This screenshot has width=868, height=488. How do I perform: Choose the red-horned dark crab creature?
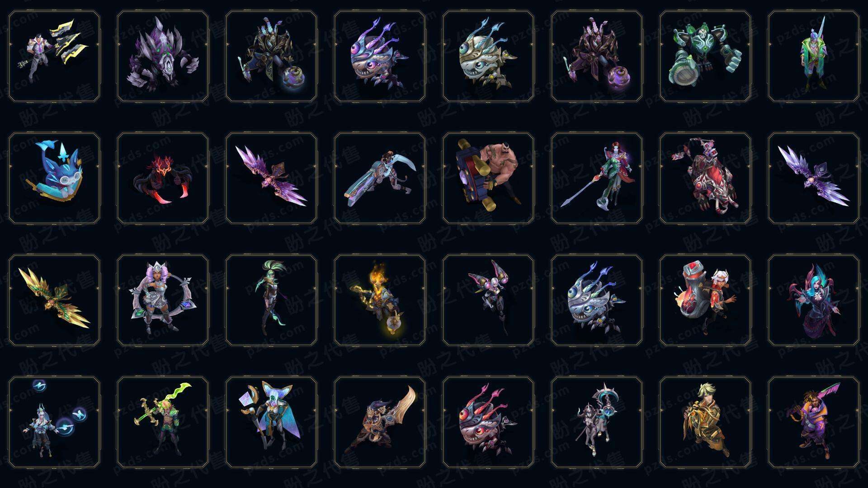click(163, 178)
